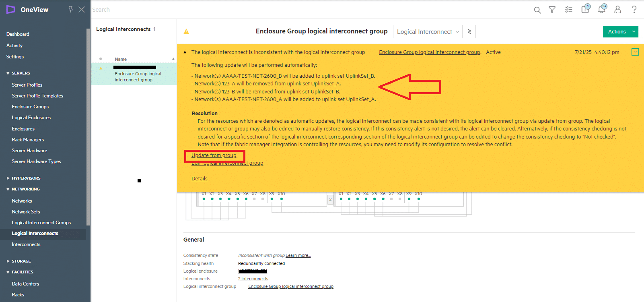Open Racks page

tap(18, 295)
